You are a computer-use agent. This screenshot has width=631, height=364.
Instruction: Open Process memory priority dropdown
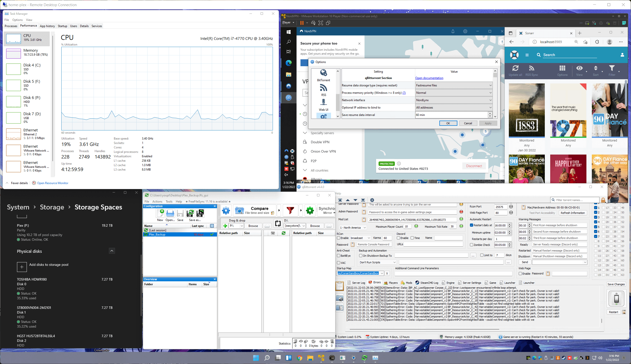(x=454, y=93)
